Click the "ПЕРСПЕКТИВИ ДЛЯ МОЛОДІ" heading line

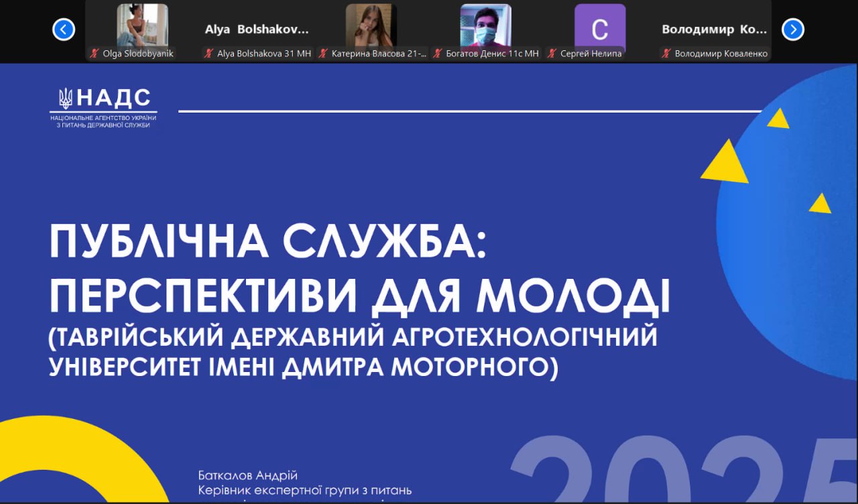pos(360,297)
